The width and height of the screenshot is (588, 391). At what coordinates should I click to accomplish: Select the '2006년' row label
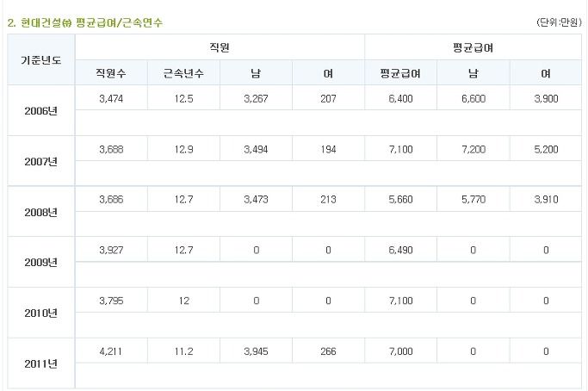[40, 111]
